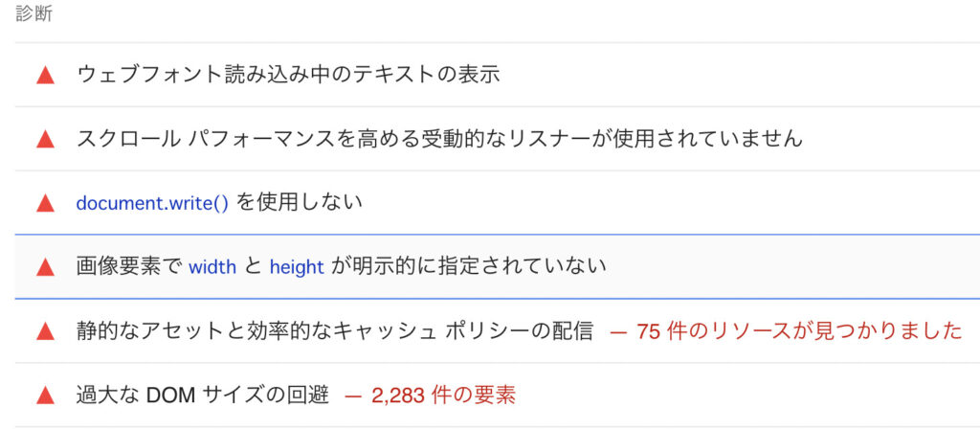The height and width of the screenshot is (430, 980).
Task: Click the と text between width and height
Action: coord(253,267)
